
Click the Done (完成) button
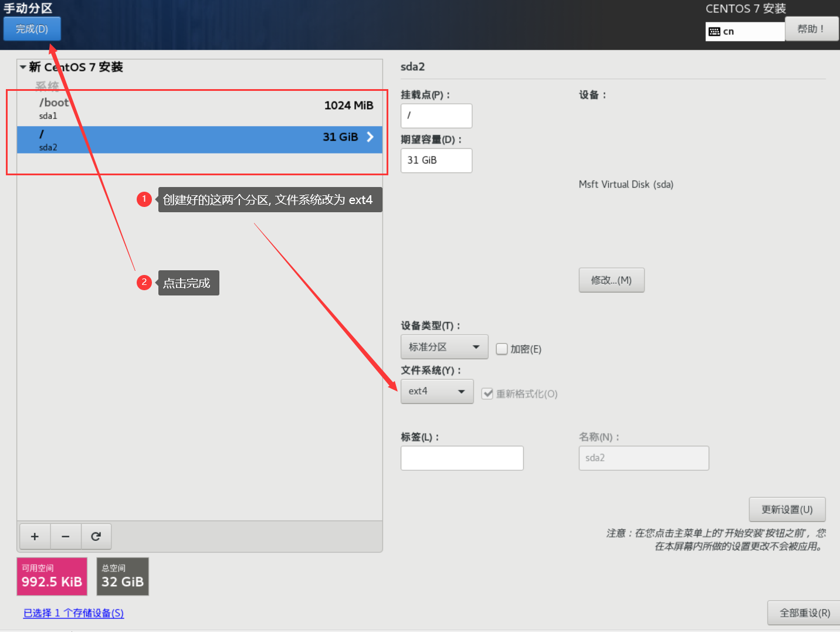tap(32, 29)
